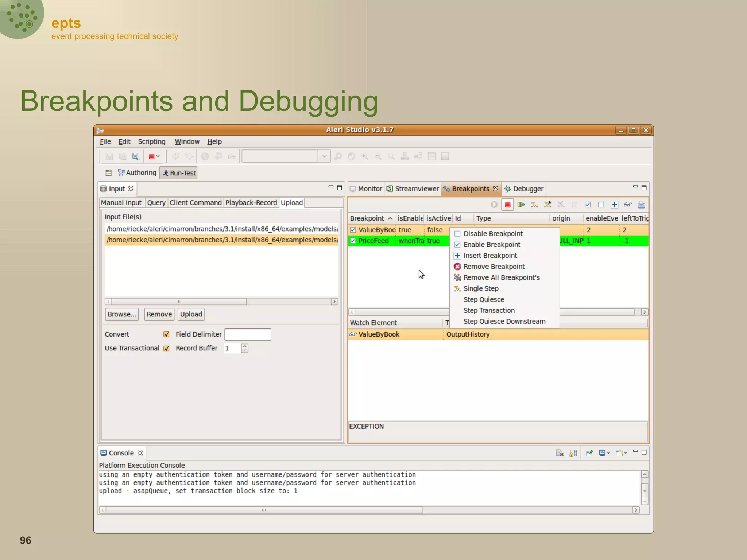Minimize the Input panel

coord(331,187)
